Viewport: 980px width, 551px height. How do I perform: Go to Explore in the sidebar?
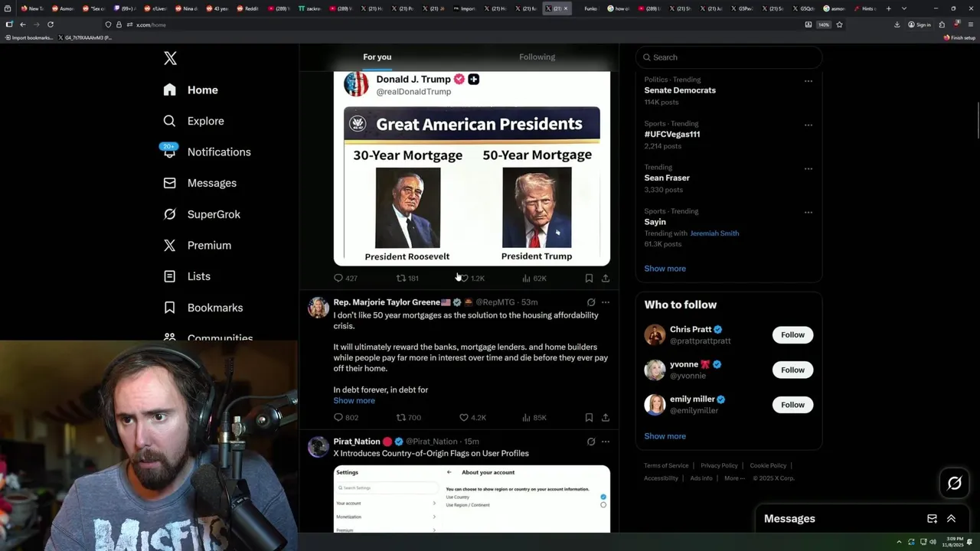[194, 121]
